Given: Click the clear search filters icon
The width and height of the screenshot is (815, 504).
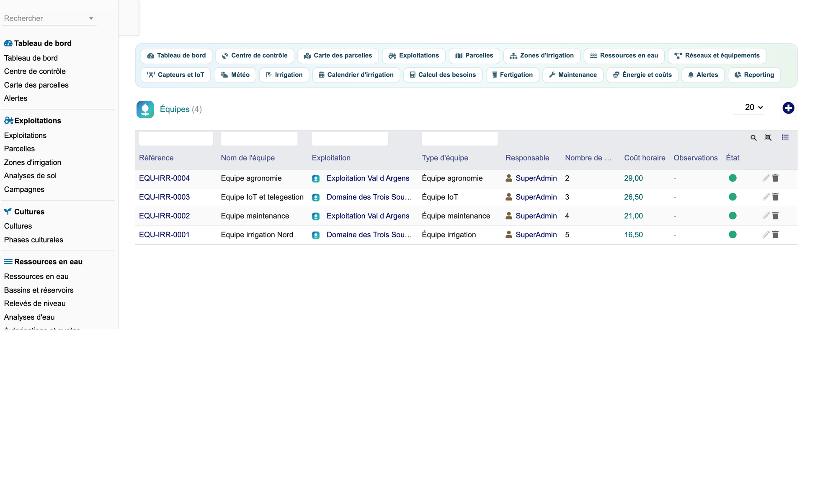Looking at the screenshot, I should (768, 138).
